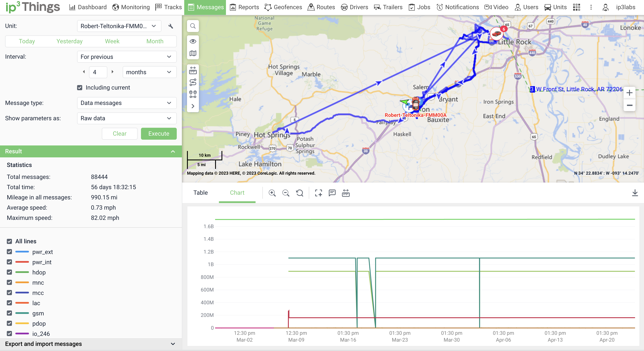
Task: Download chart export icon
Action: 635,193
